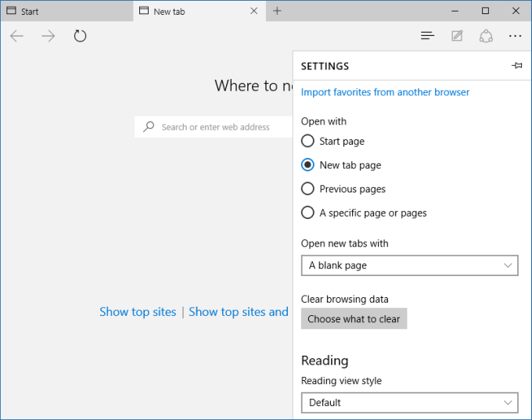Open Import favorites from another browser link
This screenshot has height=420, width=532.
point(385,92)
